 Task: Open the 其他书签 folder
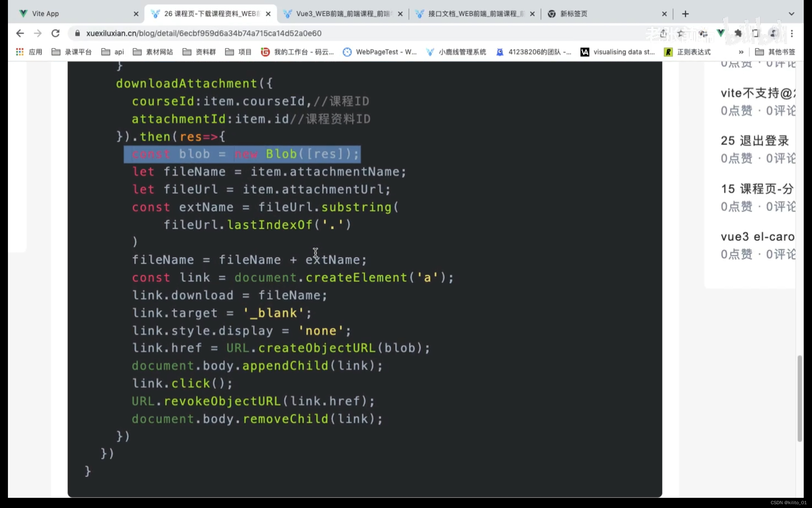point(775,52)
